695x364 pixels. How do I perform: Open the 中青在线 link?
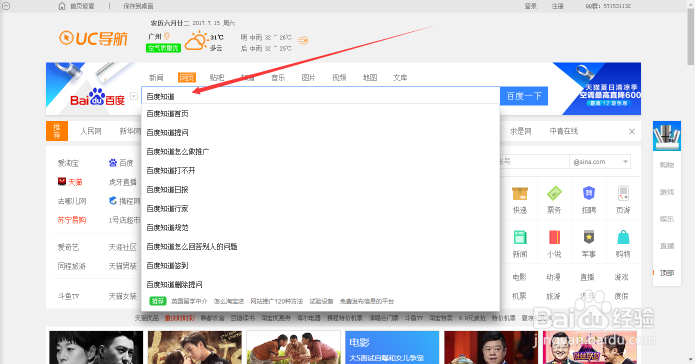[x=563, y=131]
